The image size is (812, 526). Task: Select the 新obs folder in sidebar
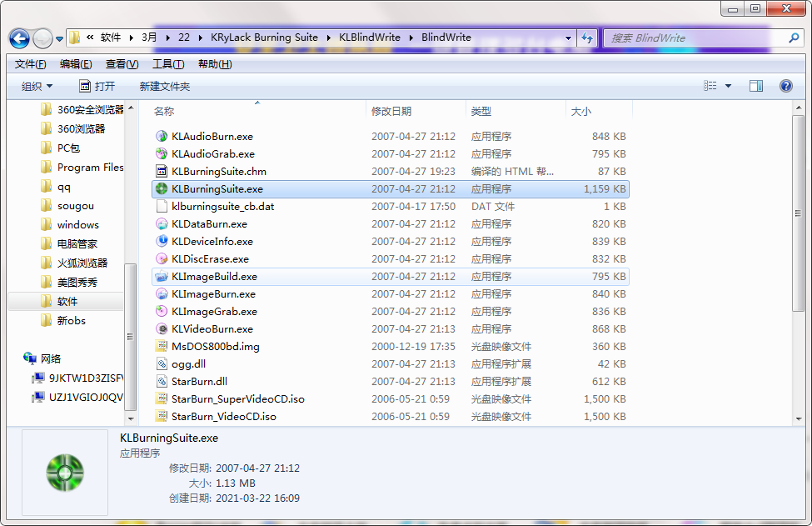point(63,320)
